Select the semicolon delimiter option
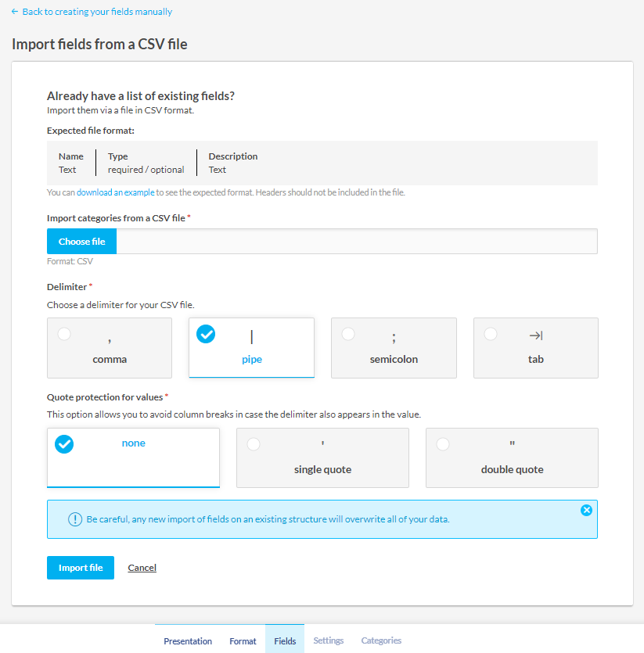 coord(394,348)
